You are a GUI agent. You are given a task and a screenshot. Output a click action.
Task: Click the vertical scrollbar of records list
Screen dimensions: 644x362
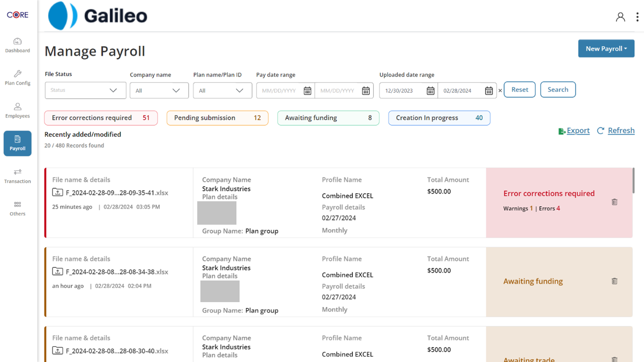point(634,181)
